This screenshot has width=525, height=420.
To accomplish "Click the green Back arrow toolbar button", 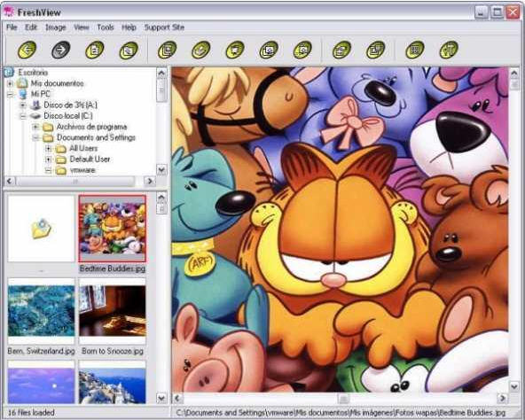I will (x=27, y=50).
